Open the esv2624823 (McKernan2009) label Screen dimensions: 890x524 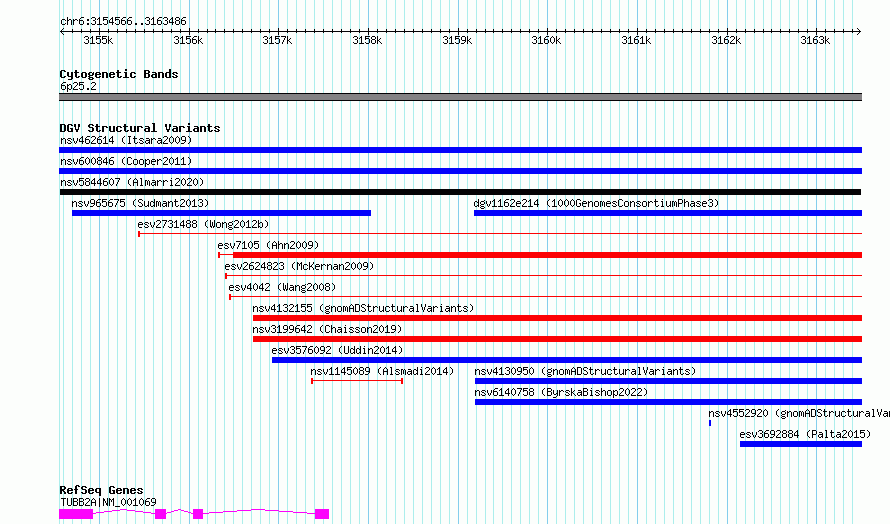pyautogui.click(x=299, y=266)
